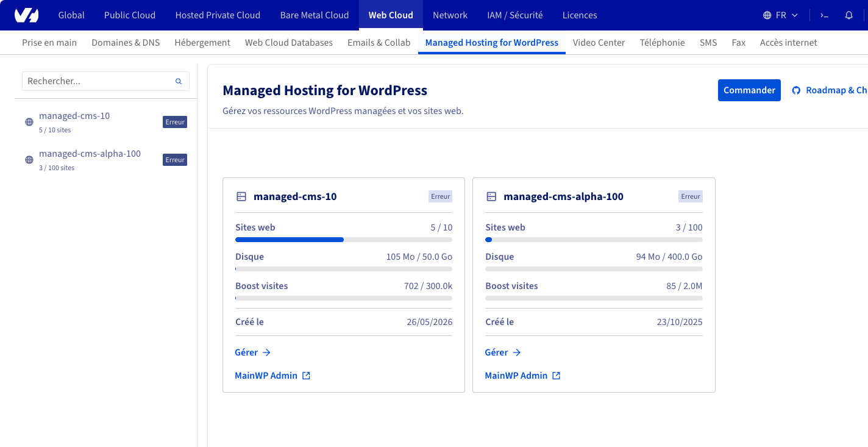Open the Global menu

[71, 15]
